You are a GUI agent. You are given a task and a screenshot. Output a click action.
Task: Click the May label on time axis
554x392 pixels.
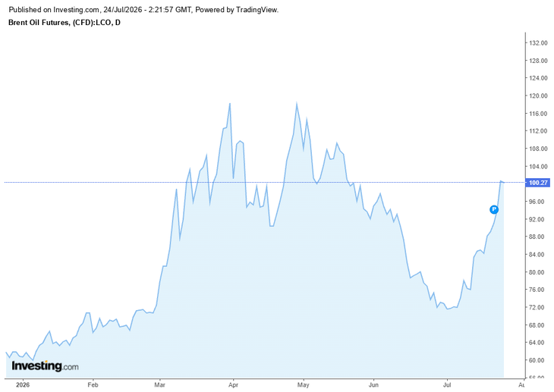[x=303, y=384]
